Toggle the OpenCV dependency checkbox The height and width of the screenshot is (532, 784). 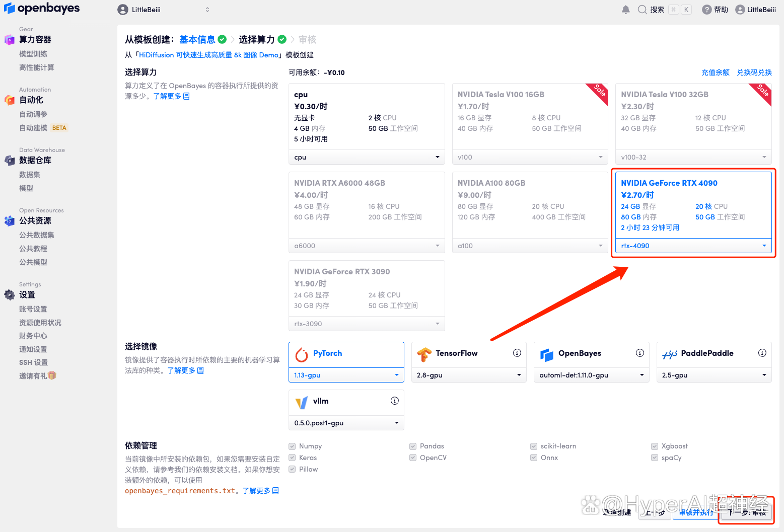(x=413, y=458)
